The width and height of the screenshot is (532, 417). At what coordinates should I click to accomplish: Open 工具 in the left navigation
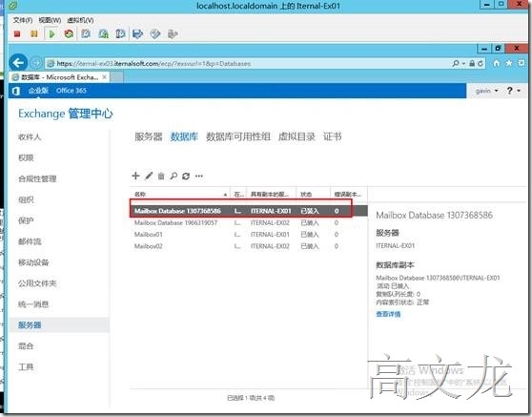[x=26, y=367]
